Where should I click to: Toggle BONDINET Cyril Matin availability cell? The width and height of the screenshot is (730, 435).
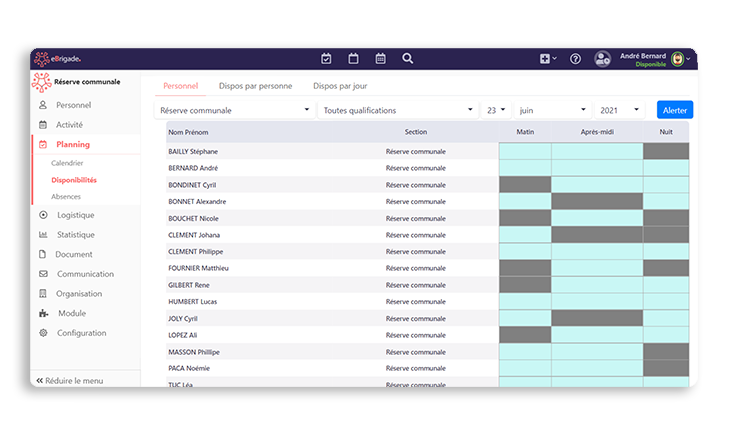point(525,185)
